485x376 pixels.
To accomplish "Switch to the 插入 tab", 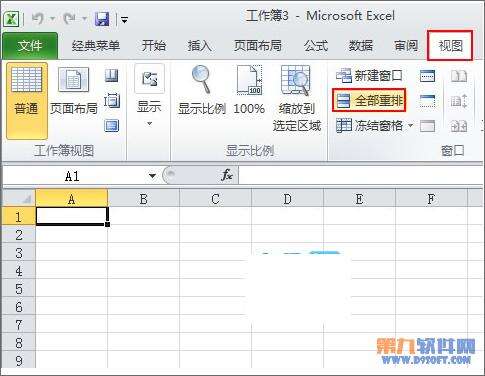I will point(199,46).
